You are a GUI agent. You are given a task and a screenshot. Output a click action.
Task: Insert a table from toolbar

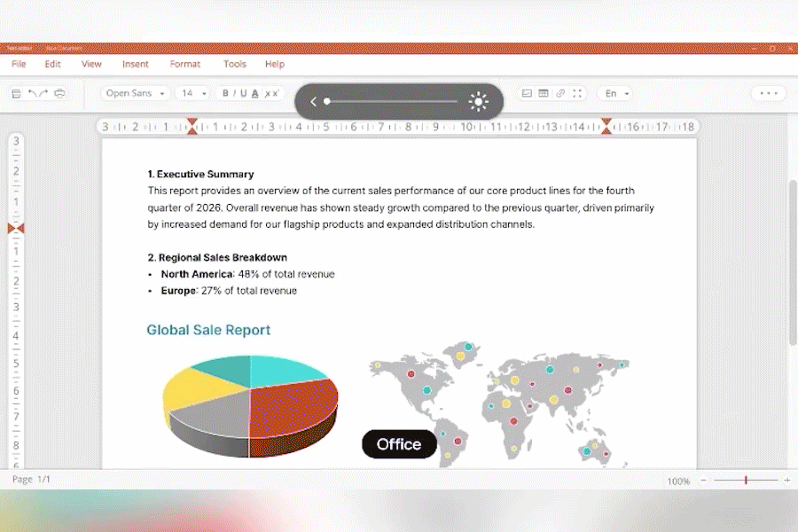click(544, 93)
